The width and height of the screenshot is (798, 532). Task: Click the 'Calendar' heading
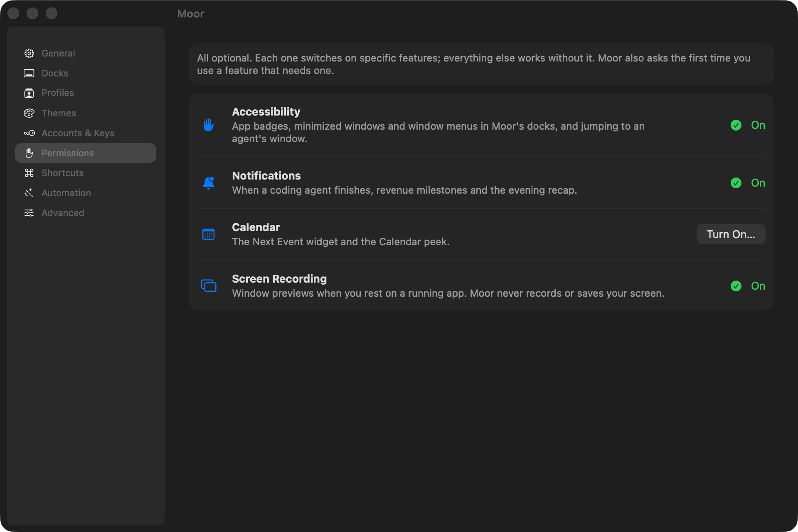tap(256, 227)
